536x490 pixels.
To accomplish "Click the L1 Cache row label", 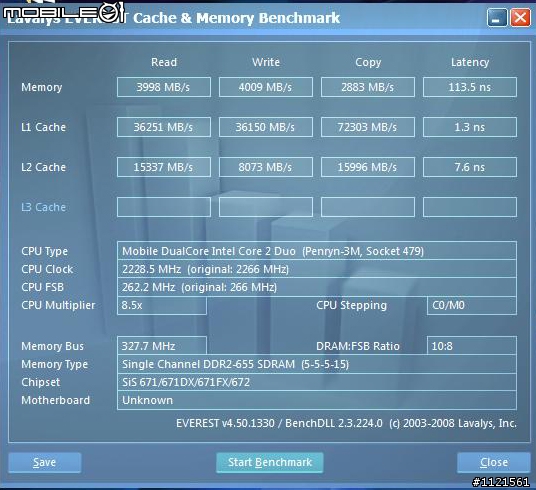I will (43, 127).
